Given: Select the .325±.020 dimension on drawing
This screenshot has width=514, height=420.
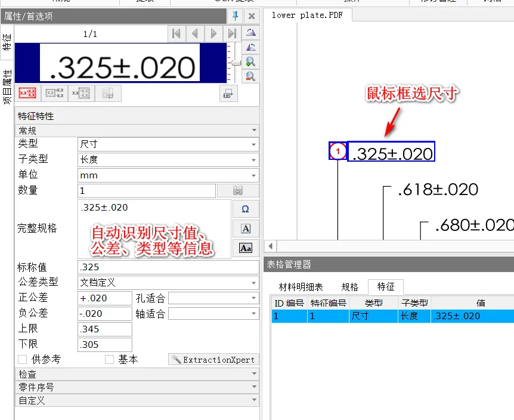Looking at the screenshot, I should (x=391, y=152).
